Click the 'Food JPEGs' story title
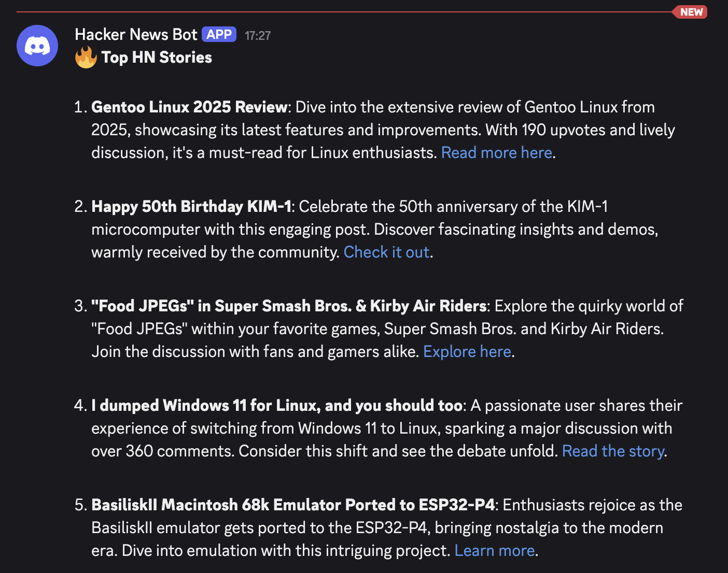The height and width of the screenshot is (573, 728). [289, 306]
